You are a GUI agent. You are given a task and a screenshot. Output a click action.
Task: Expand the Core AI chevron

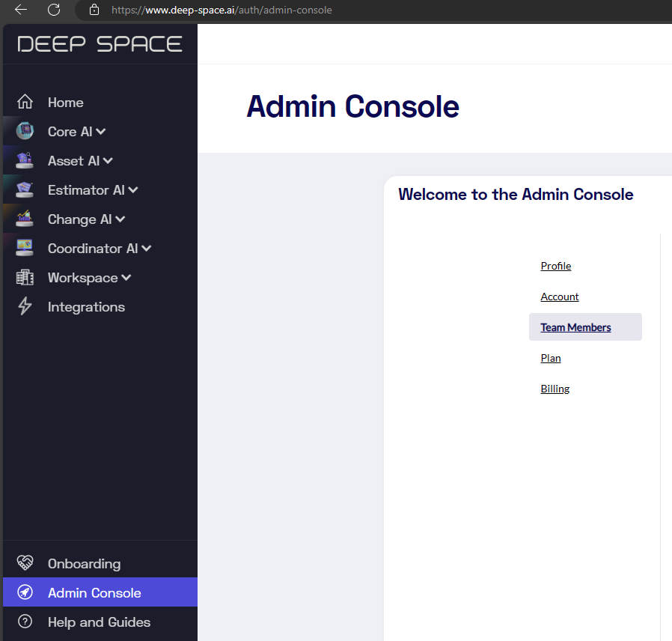101,131
